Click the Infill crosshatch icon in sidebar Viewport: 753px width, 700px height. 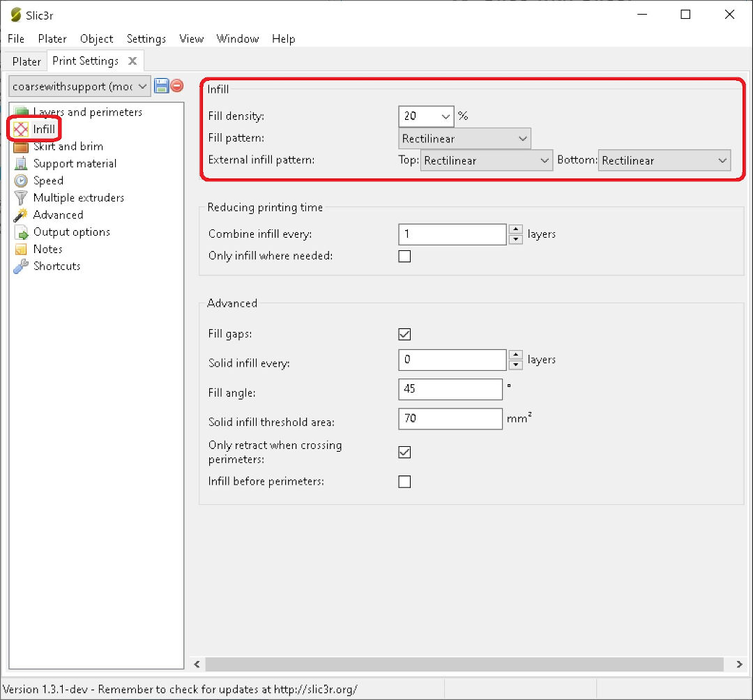(21, 129)
